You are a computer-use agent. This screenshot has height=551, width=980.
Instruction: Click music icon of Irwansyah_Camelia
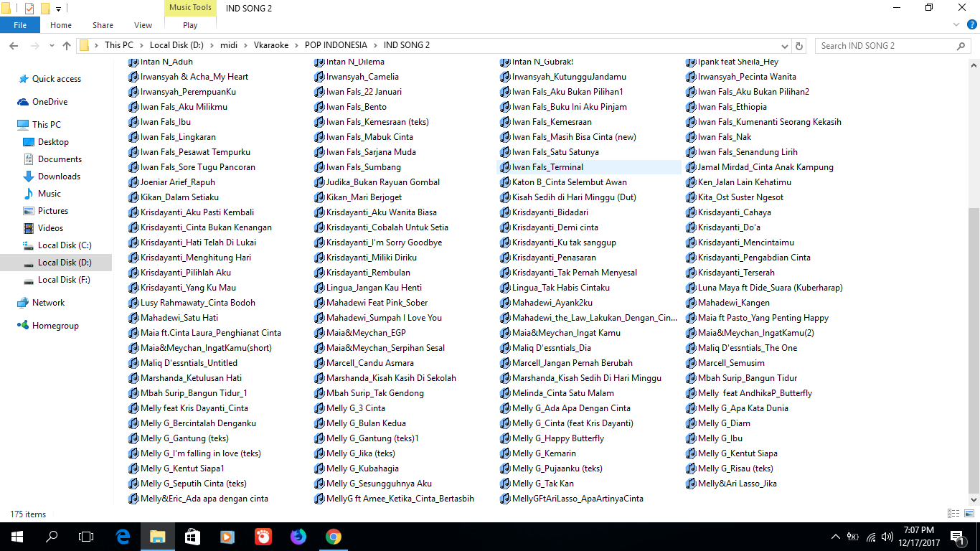pos(319,77)
